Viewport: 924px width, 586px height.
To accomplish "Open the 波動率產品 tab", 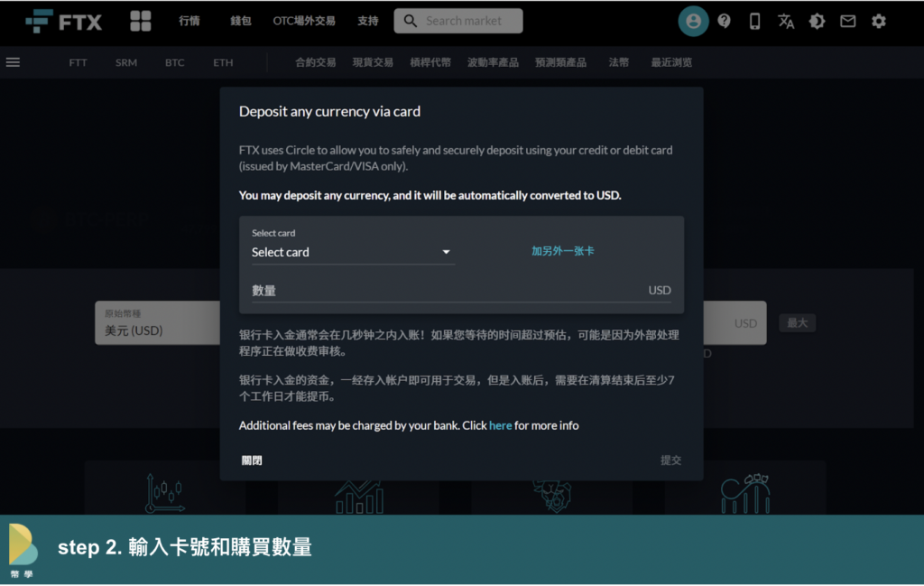I will coord(493,62).
